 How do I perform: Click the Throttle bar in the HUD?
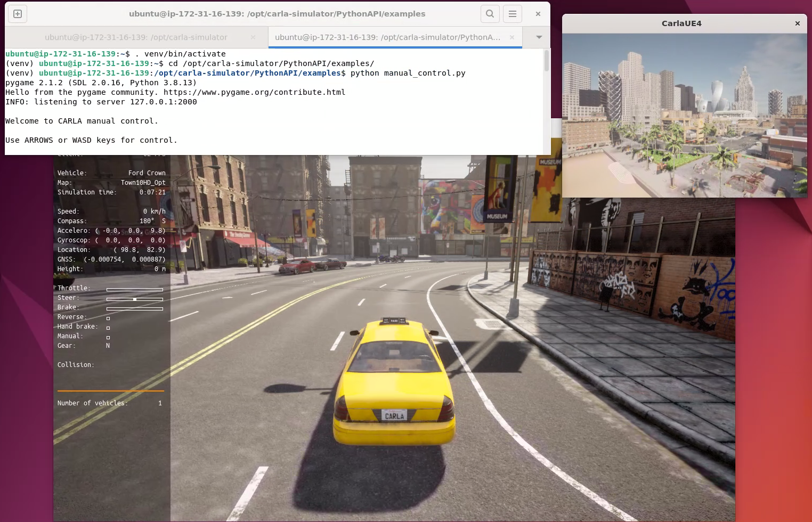(x=135, y=290)
